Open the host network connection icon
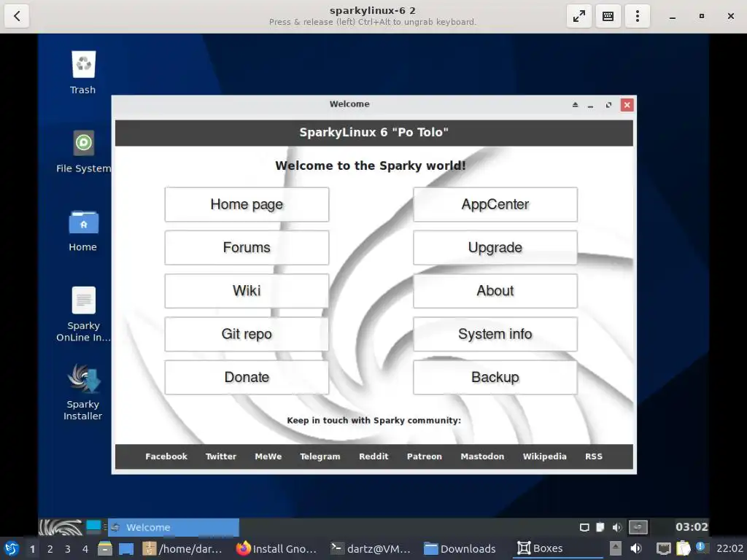 [663, 548]
